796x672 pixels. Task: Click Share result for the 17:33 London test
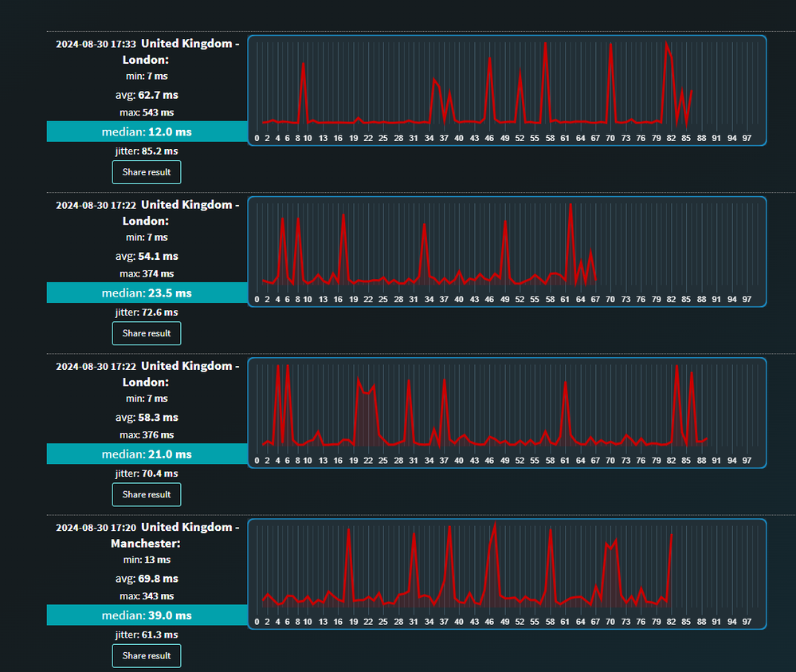pos(146,171)
